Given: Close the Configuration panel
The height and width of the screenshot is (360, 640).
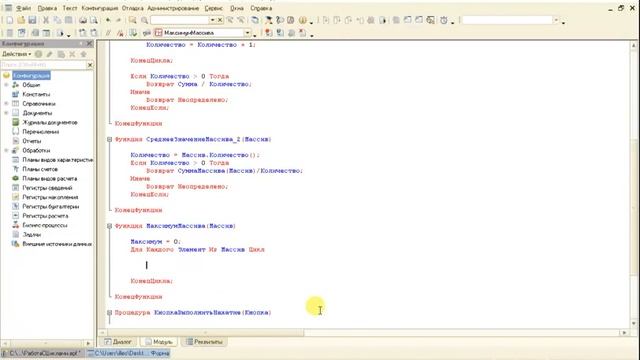Looking at the screenshot, I should [90, 43].
